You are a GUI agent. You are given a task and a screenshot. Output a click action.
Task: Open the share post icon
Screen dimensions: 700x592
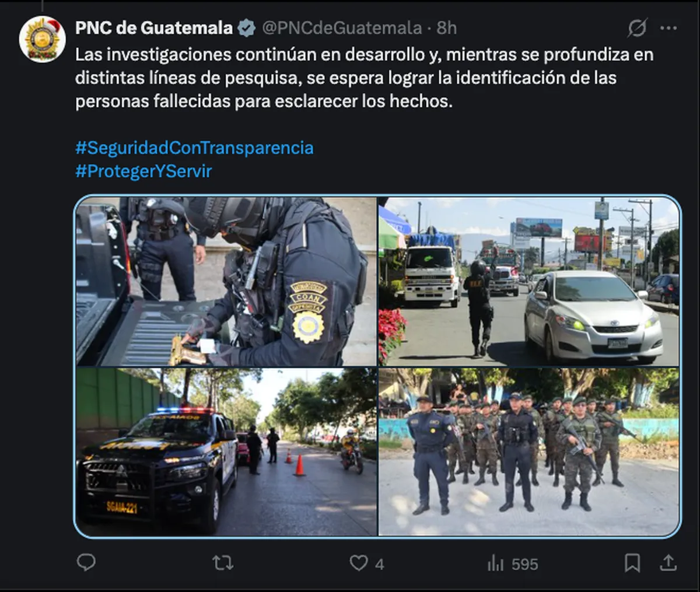tap(668, 563)
